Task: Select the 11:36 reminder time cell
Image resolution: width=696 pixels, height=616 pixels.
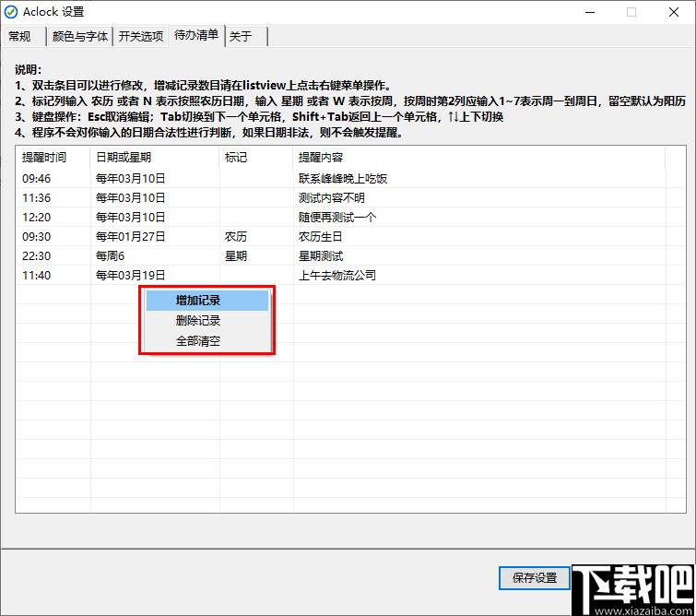Action: coord(36,197)
